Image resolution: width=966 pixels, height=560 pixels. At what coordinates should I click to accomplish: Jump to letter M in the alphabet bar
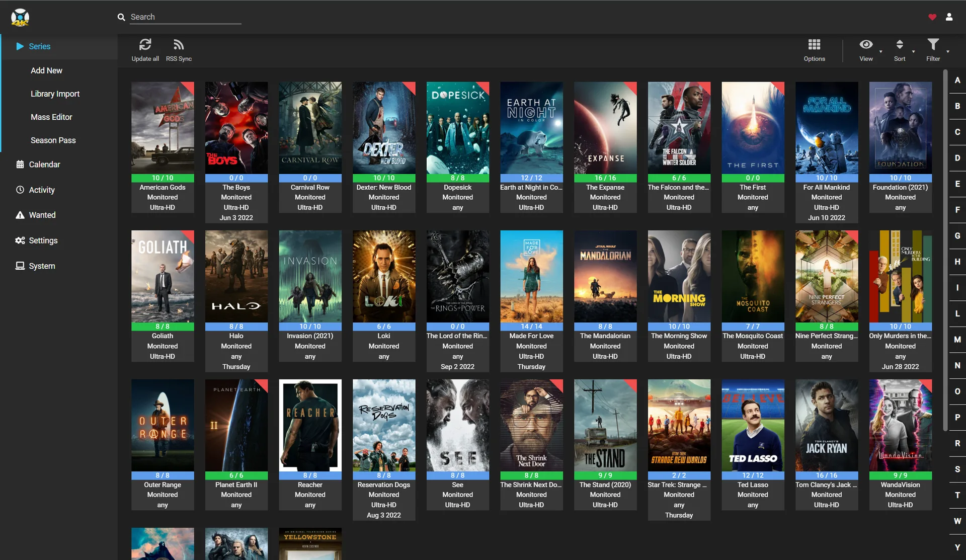957,340
